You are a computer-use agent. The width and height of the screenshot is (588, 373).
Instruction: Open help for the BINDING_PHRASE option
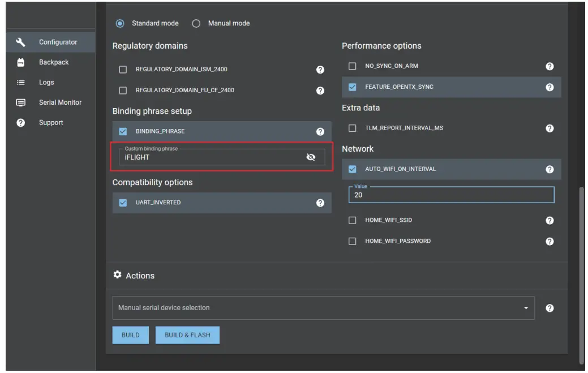pyautogui.click(x=320, y=131)
